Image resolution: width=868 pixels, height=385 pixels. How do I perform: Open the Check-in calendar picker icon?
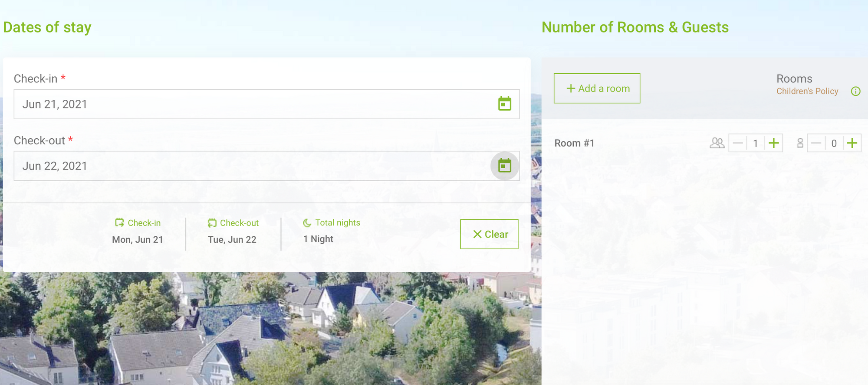point(504,104)
